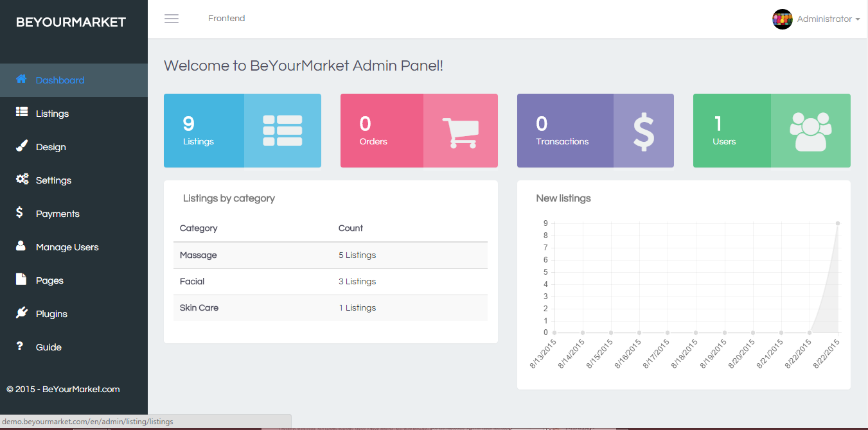Open the Design menu item

pos(74,147)
